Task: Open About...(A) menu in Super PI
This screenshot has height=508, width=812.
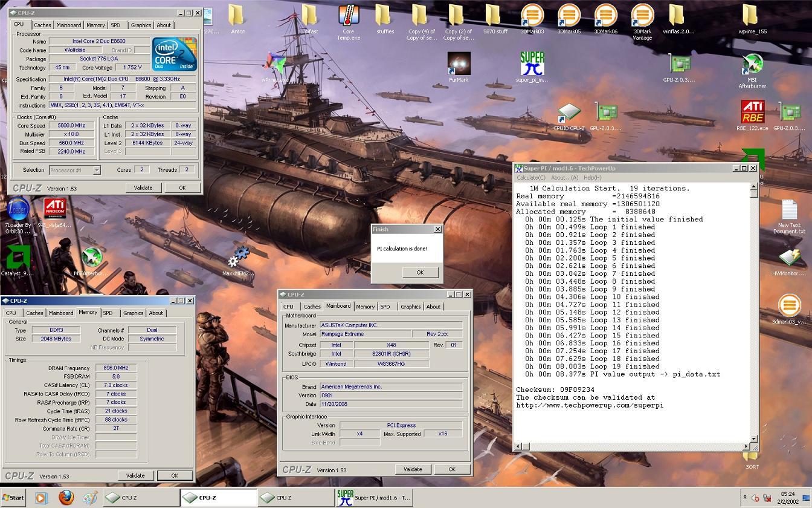Action: click(565, 178)
